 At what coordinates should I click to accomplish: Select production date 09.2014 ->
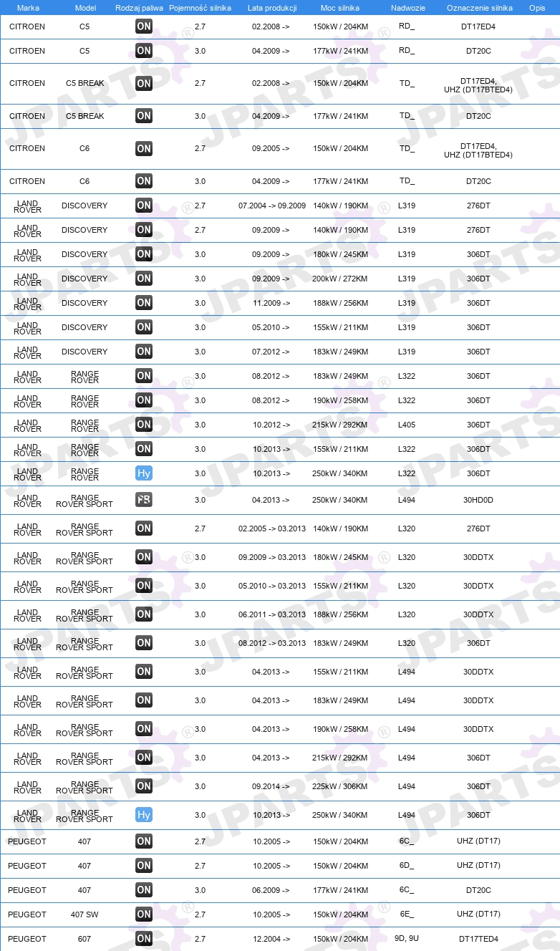point(271,787)
